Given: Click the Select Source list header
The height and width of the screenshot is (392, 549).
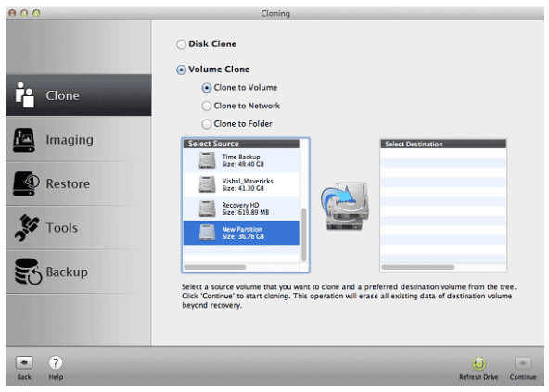Looking at the screenshot, I should [241, 144].
